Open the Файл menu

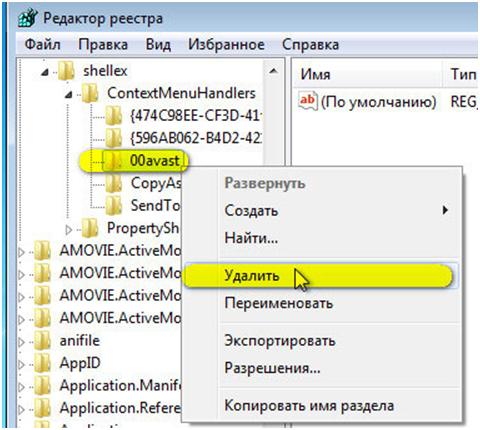click(x=43, y=44)
